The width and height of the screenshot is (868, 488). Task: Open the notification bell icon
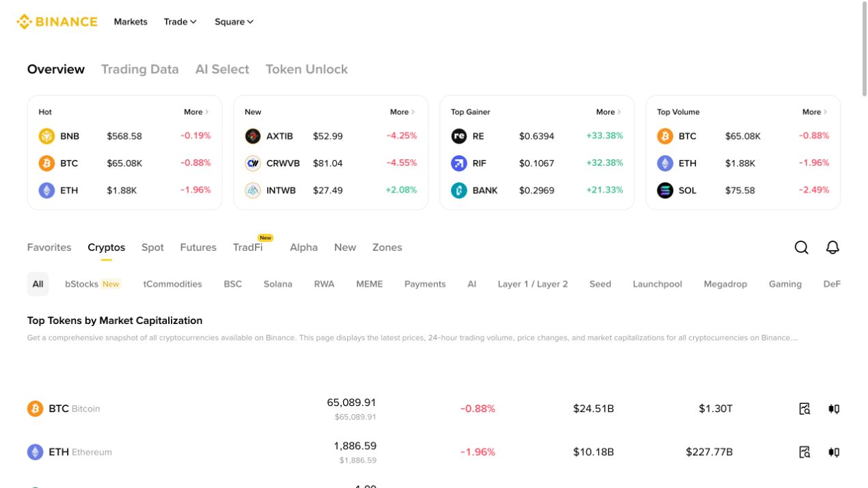pos(832,247)
